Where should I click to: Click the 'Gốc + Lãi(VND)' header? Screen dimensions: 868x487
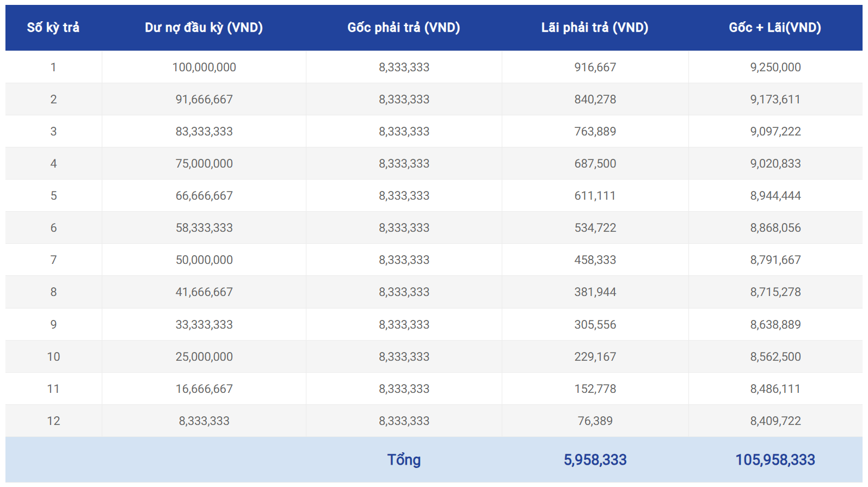(x=775, y=27)
